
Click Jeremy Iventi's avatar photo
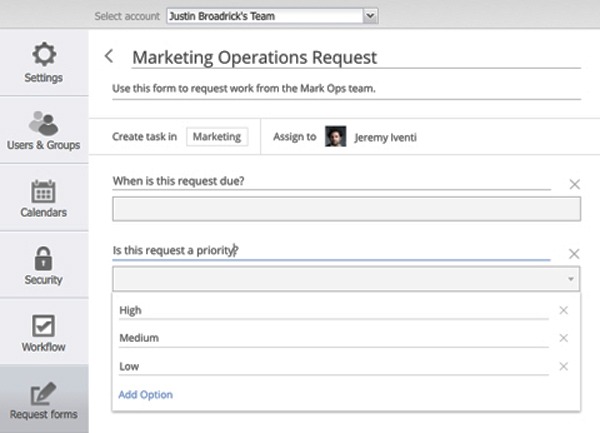click(x=336, y=137)
